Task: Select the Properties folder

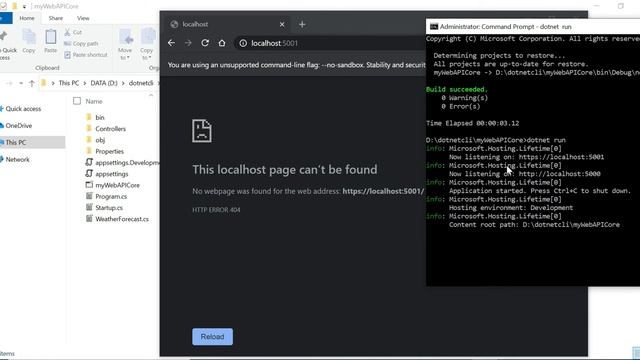Action: [x=109, y=151]
